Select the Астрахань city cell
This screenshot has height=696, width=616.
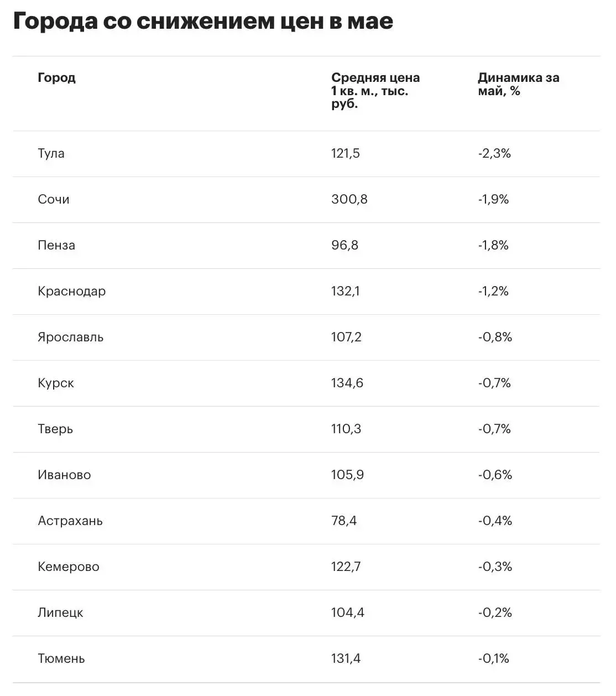[70, 521]
